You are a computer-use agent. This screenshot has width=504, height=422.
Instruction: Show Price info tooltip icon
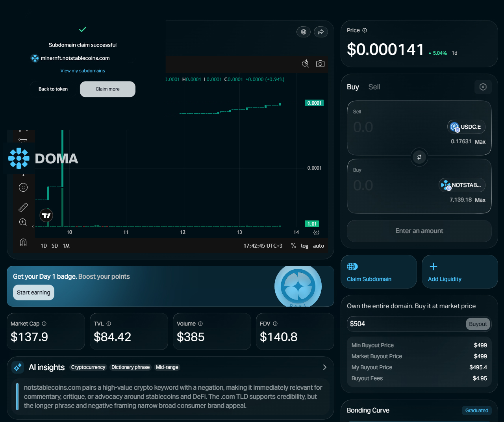[365, 30]
